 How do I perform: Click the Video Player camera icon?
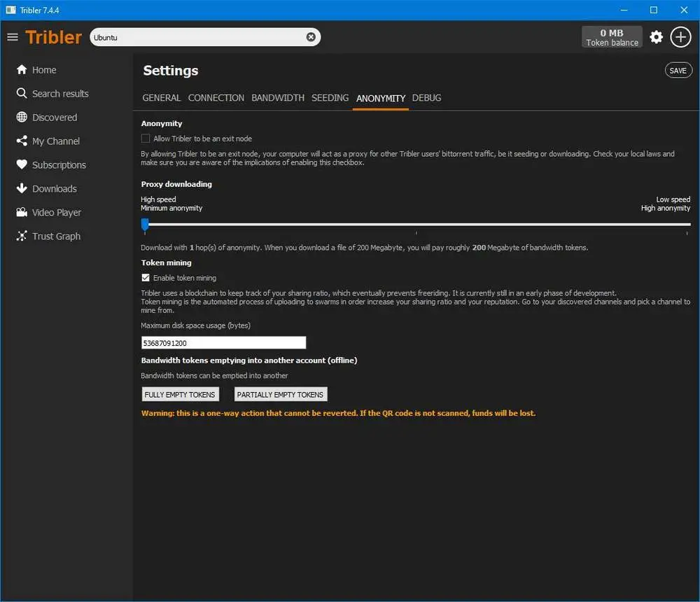[22, 212]
